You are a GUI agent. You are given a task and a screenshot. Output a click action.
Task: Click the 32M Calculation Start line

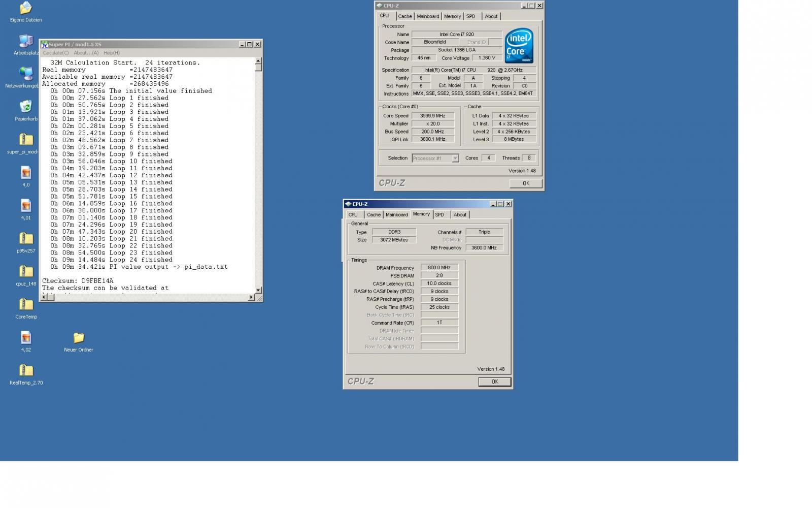click(125, 62)
